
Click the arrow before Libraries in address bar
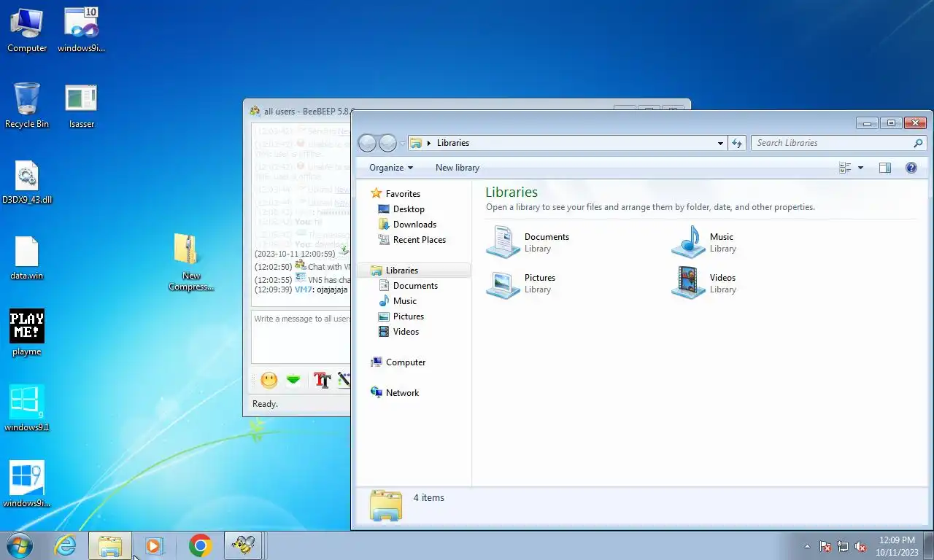click(x=429, y=143)
